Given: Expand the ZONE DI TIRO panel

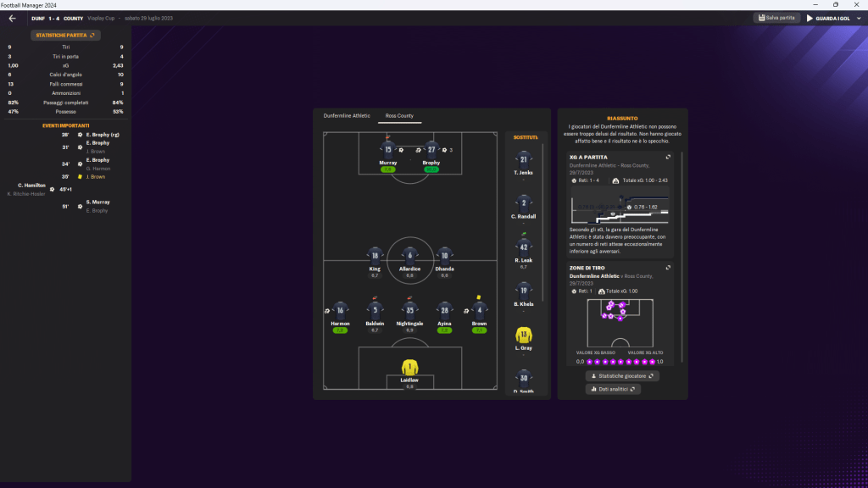Looking at the screenshot, I should (x=668, y=268).
